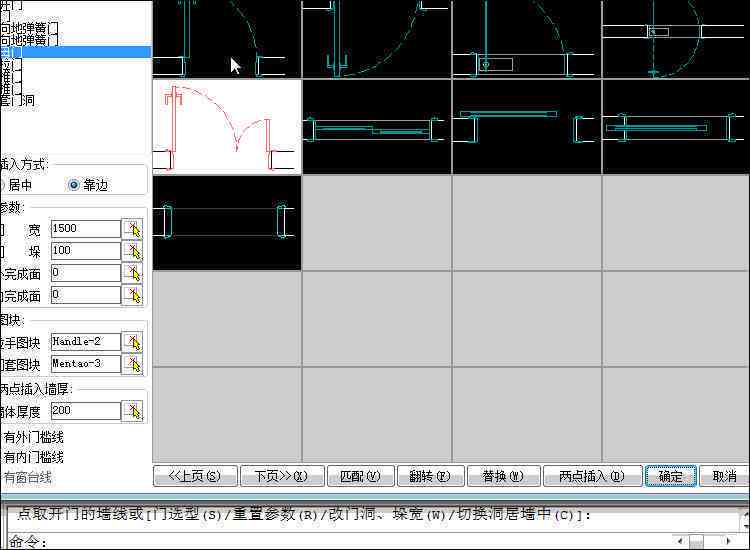Click pick icon beside the 垛 100 field
750x550 pixels.
pyautogui.click(x=132, y=251)
